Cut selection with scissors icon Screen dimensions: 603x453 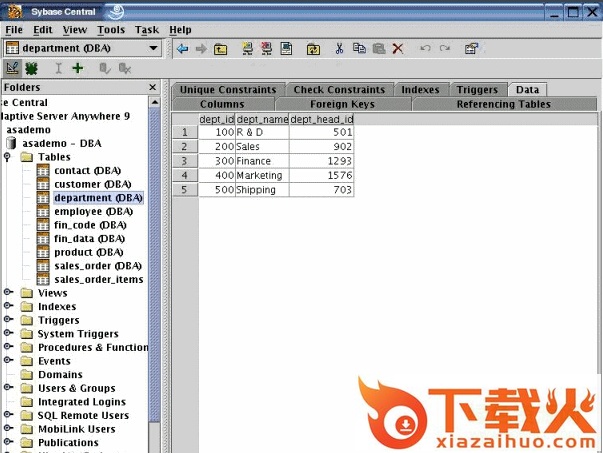coord(339,48)
